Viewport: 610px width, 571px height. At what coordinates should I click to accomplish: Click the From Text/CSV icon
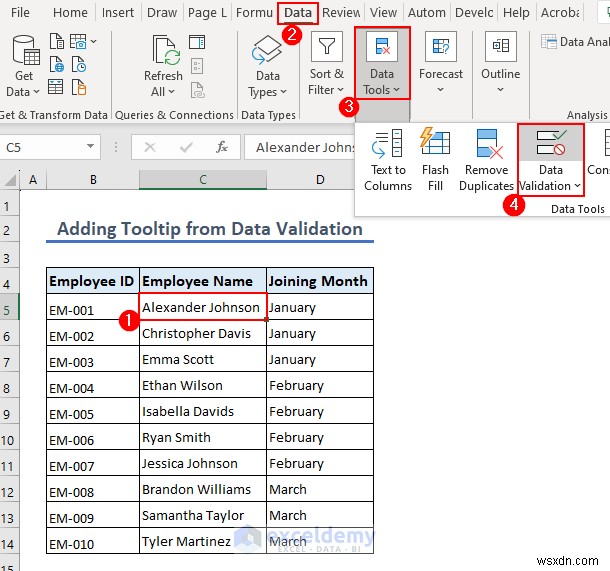click(x=57, y=41)
